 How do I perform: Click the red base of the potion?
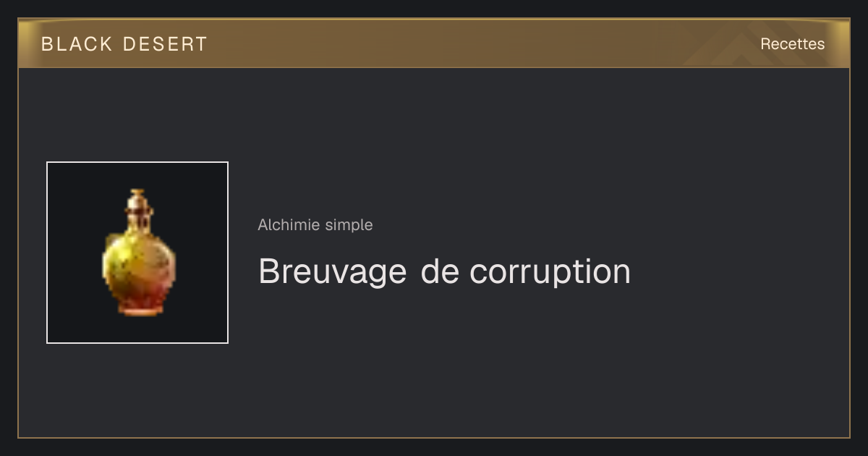[x=138, y=307]
